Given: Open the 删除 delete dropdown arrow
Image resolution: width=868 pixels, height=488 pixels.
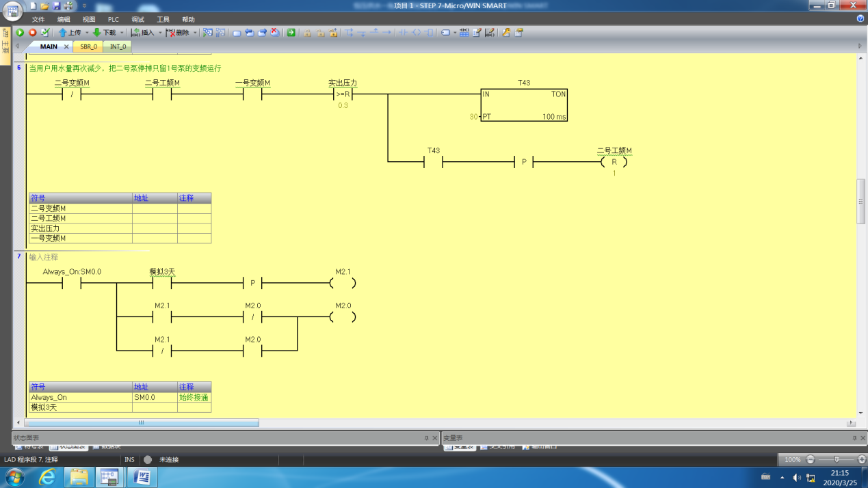Looking at the screenshot, I should 195,32.
